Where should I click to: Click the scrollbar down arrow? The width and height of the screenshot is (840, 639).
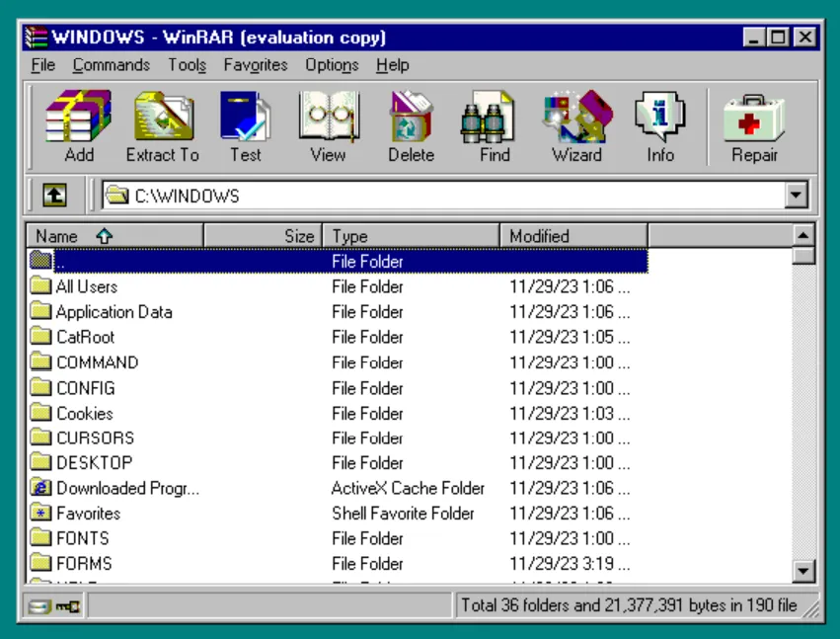tap(802, 571)
